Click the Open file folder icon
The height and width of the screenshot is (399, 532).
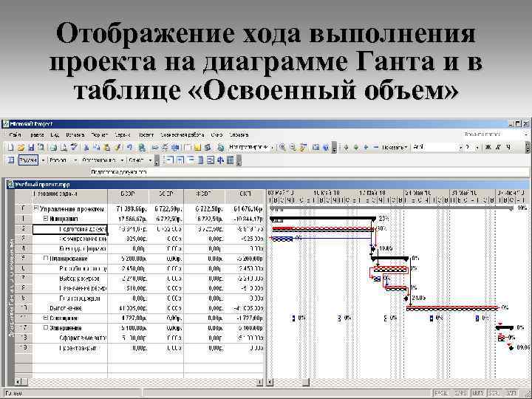21,147
